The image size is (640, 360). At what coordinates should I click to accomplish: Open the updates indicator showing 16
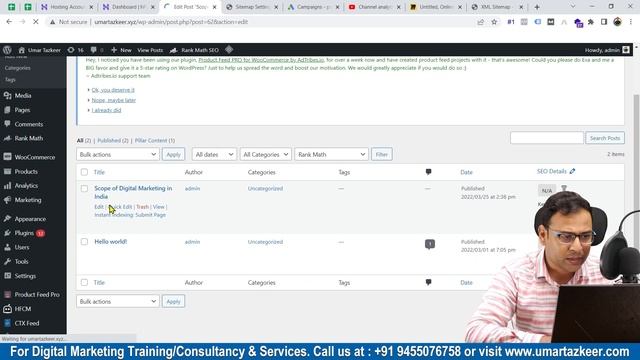pyautogui.click(x=76, y=50)
